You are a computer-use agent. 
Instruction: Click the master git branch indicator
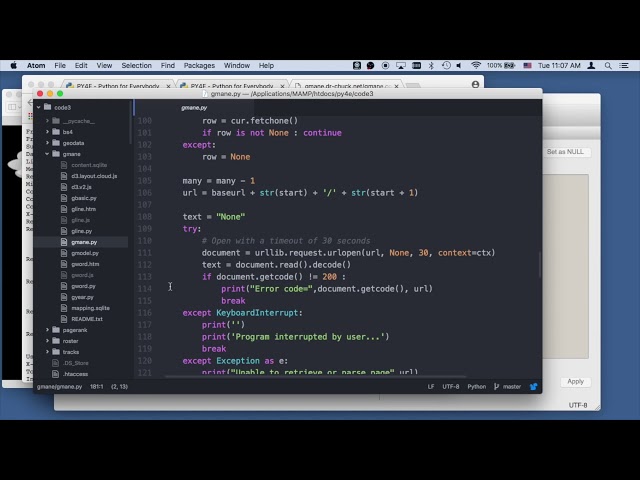(507, 387)
